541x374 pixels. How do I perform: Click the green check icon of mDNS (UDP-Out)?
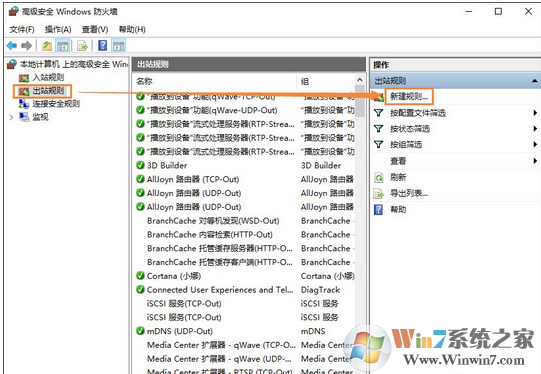140,331
